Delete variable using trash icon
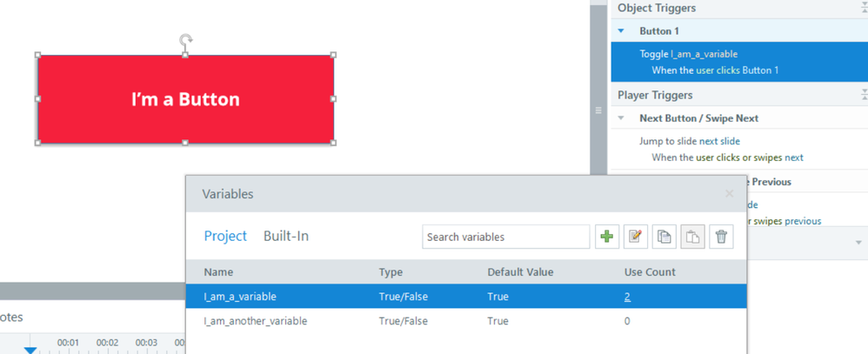Viewport: 868px width, 354px height. coord(721,237)
